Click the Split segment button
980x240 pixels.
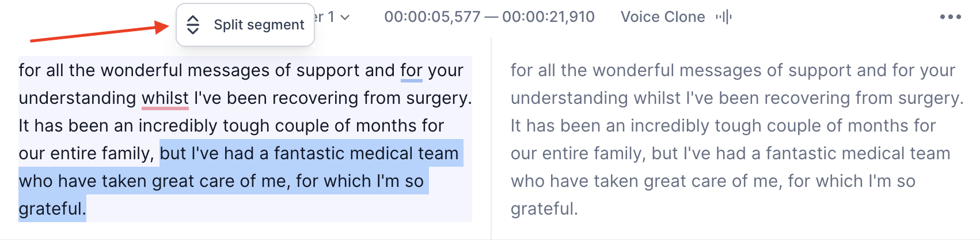pyautogui.click(x=245, y=25)
